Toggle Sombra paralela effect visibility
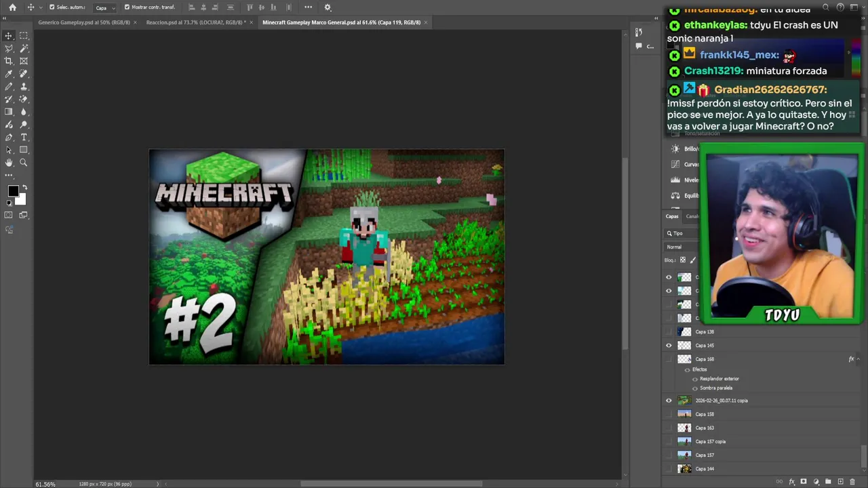The image size is (868, 488). coord(695,388)
